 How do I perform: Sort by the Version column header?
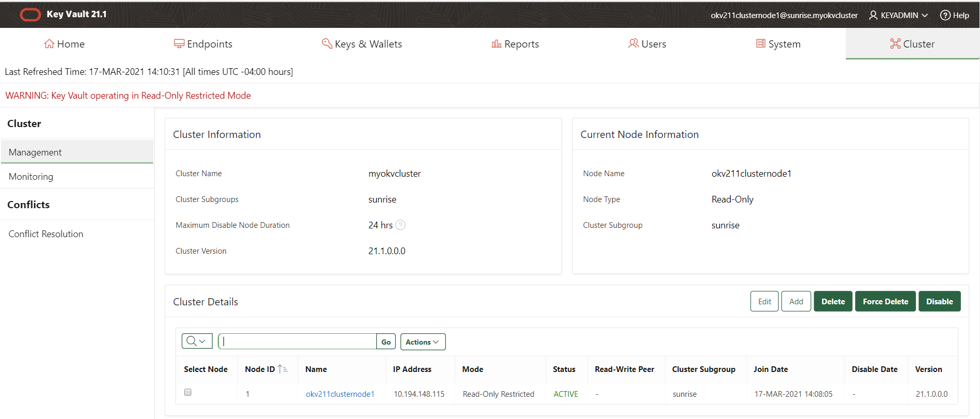(928, 369)
